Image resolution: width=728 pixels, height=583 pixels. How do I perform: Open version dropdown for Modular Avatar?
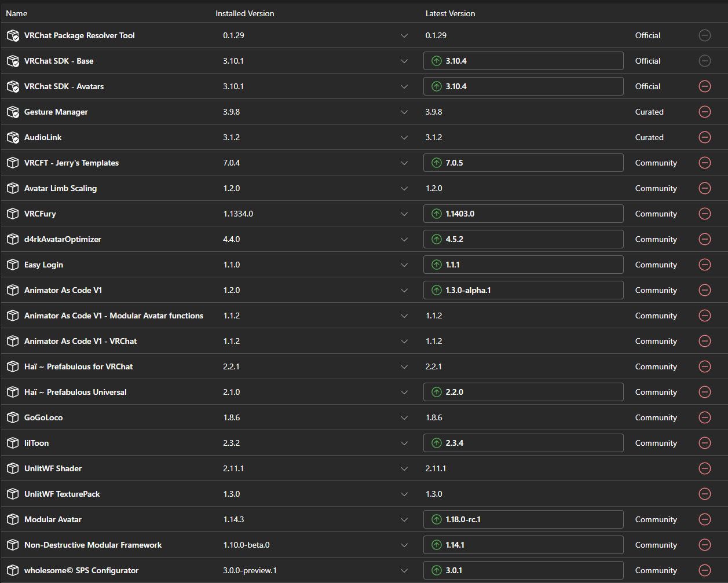[404, 520]
